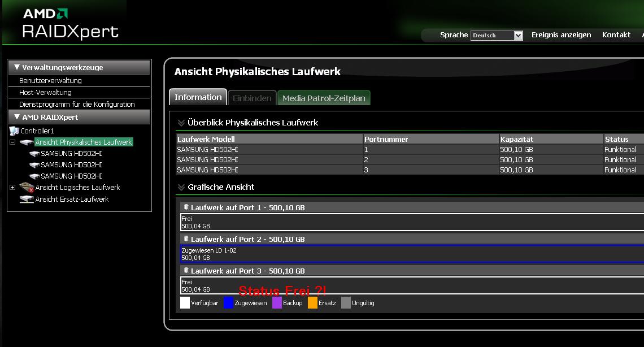The image size is (644, 347).
Task: Select Controller1 in the tree
Action: click(x=37, y=131)
